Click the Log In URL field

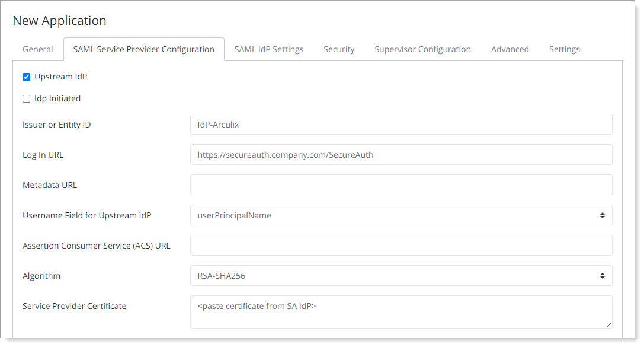point(400,154)
